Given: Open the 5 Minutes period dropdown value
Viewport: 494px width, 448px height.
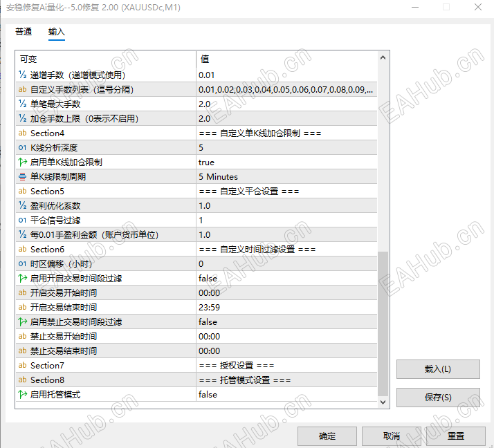Looking at the screenshot, I should coord(286,176).
